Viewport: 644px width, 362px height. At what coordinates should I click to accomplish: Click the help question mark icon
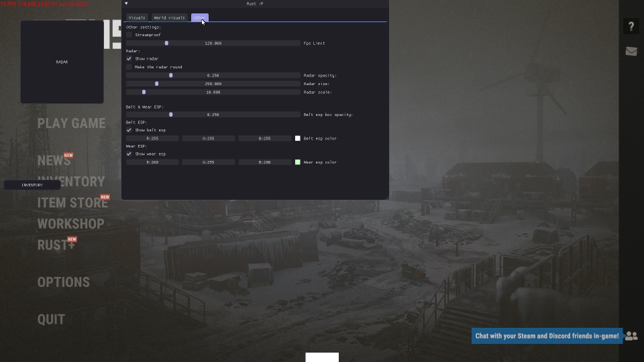[631, 26]
